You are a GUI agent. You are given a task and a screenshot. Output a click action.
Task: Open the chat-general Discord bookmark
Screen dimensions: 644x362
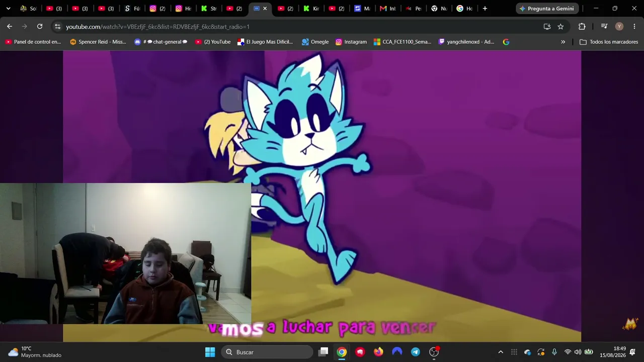[x=161, y=42]
